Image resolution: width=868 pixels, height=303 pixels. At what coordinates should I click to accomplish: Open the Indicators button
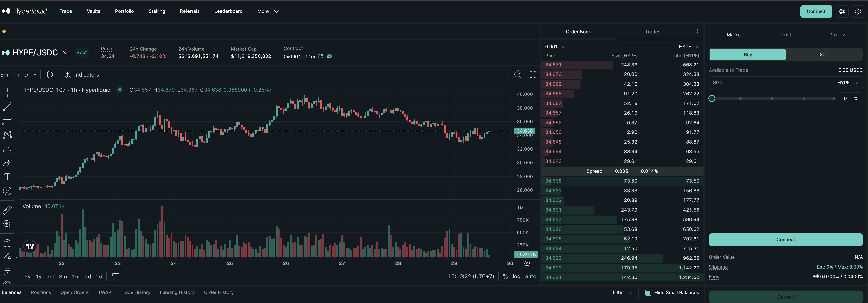(82, 75)
